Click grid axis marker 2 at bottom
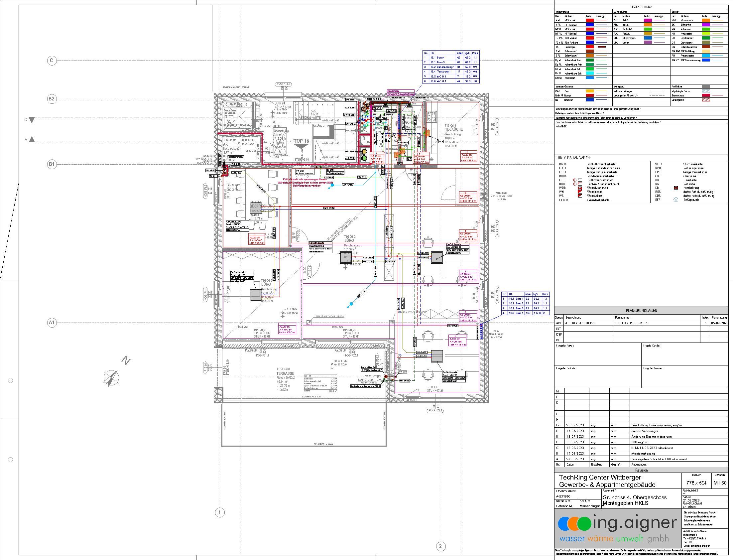This screenshot has width=733, height=560. pyautogui.click(x=440, y=546)
